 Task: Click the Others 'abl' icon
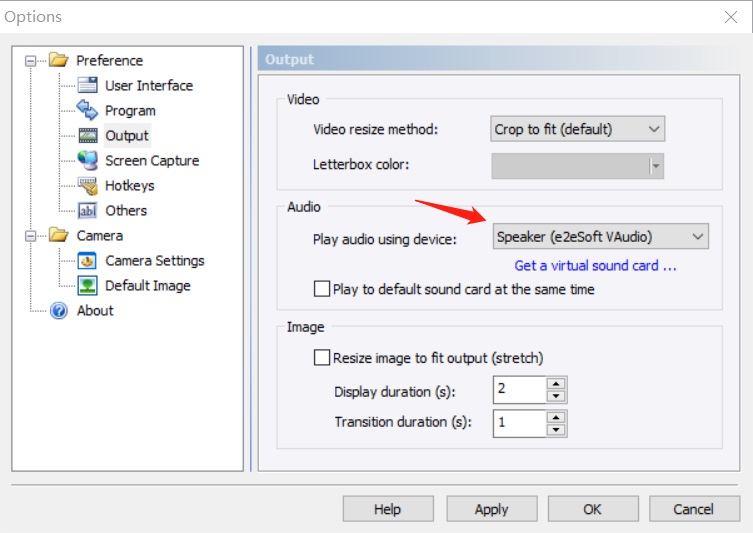[x=88, y=211]
